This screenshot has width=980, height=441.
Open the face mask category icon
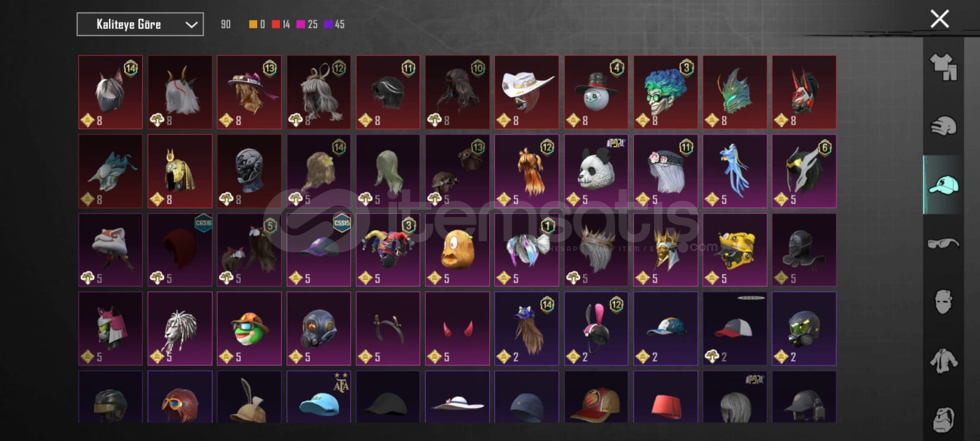pyautogui.click(x=943, y=301)
